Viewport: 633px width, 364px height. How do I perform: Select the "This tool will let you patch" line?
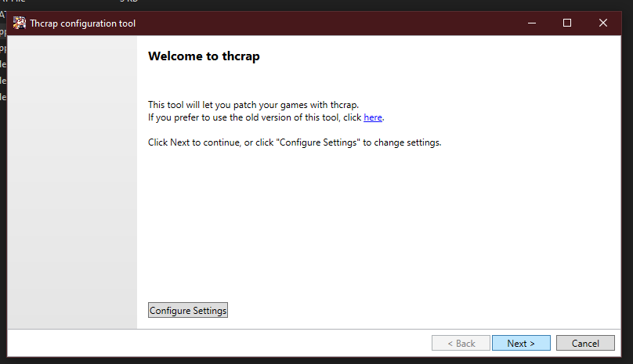[253, 105]
